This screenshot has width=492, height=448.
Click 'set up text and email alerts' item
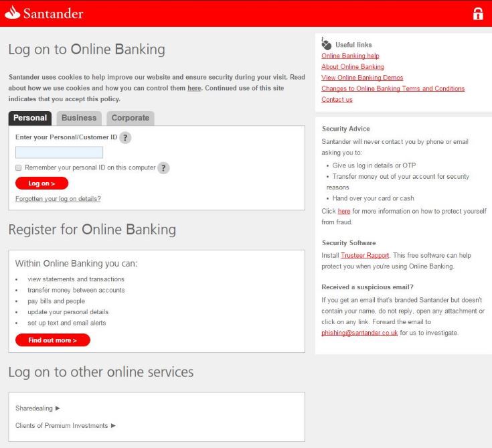(67, 323)
